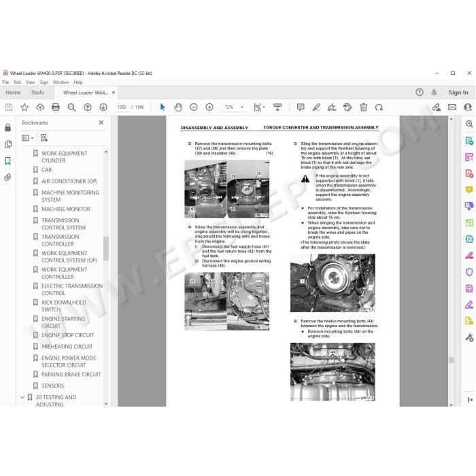This screenshot has height=476, width=476.
Task: Add to starred files icon
Action: (x=24, y=107)
